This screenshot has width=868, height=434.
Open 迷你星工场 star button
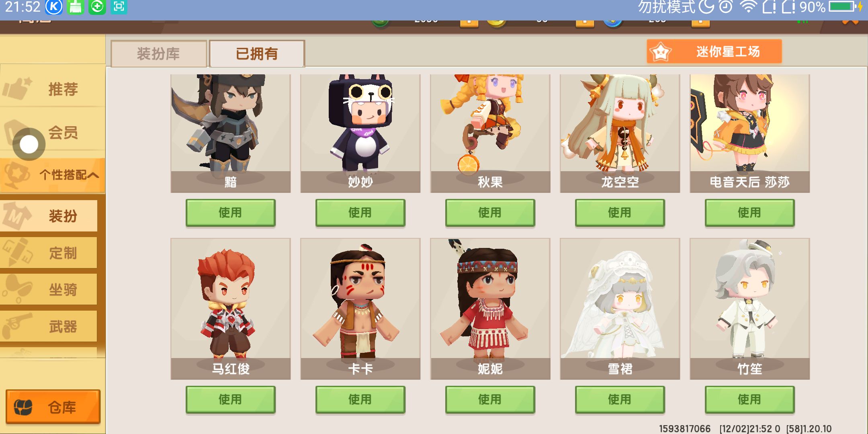(x=714, y=51)
